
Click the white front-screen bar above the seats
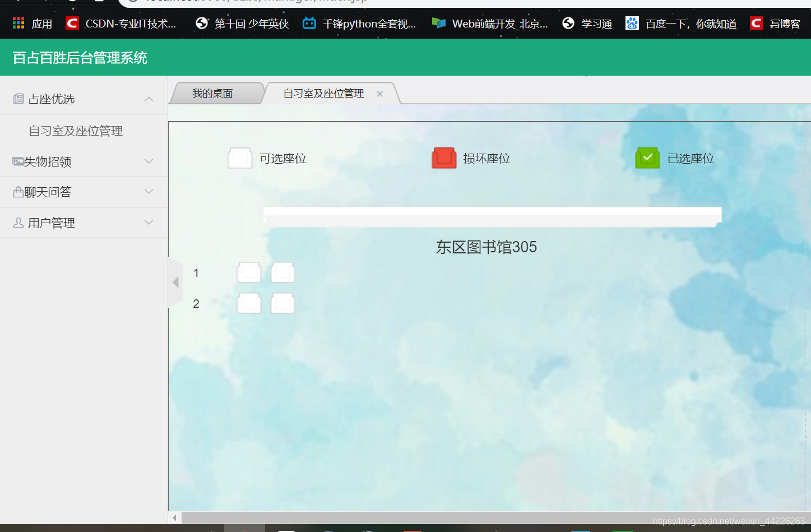[x=493, y=217]
